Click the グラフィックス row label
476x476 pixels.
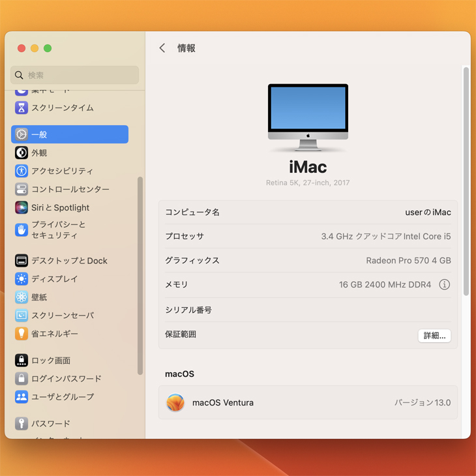click(x=192, y=260)
